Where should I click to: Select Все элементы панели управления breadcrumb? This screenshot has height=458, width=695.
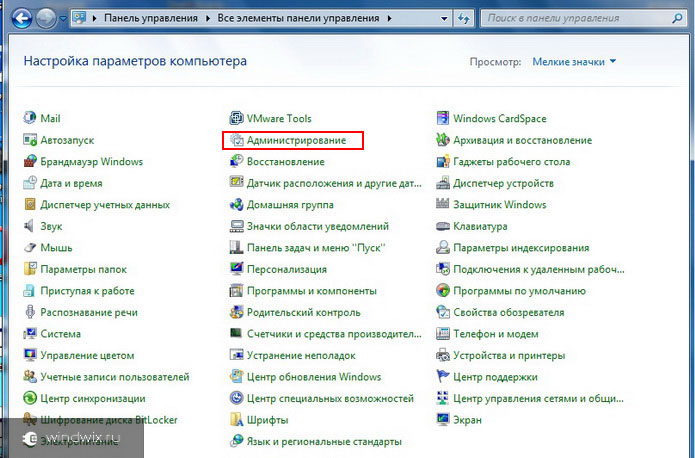click(x=298, y=18)
